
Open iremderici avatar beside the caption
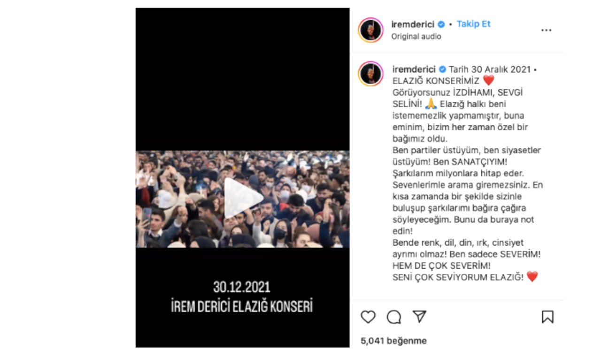pos(371,73)
